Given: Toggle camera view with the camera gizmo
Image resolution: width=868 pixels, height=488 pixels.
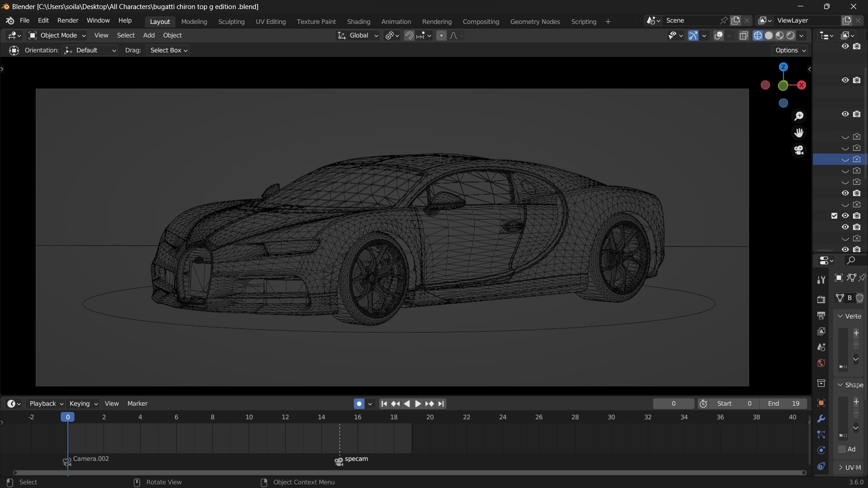Looking at the screenshot, I should click(799, 150).
